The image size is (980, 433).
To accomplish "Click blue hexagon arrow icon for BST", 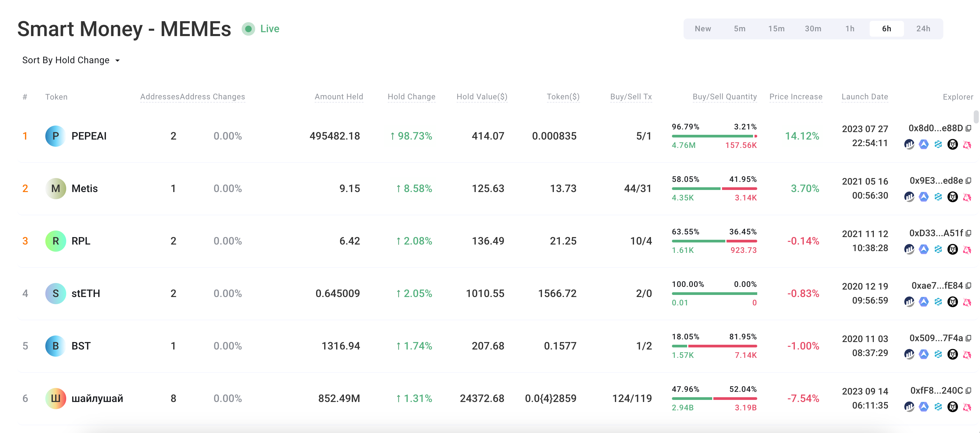I will (x=923, y=355).
